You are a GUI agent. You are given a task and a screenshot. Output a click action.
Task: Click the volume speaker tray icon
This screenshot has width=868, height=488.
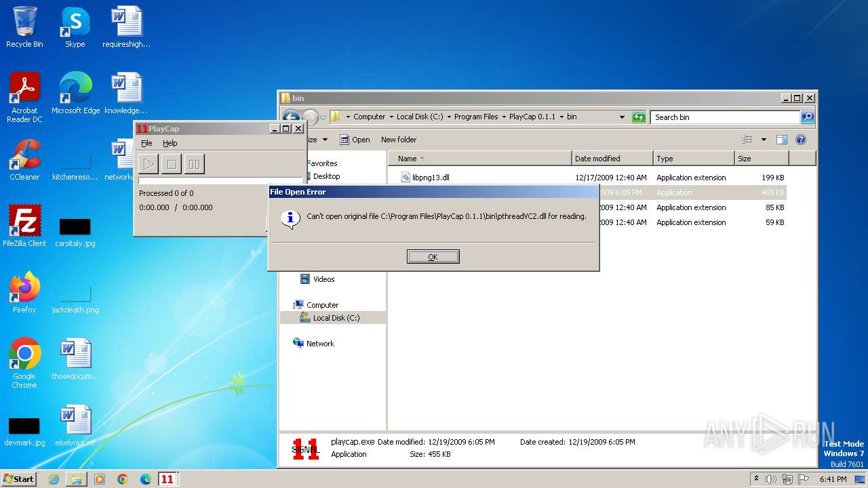[x=771, y=479]
